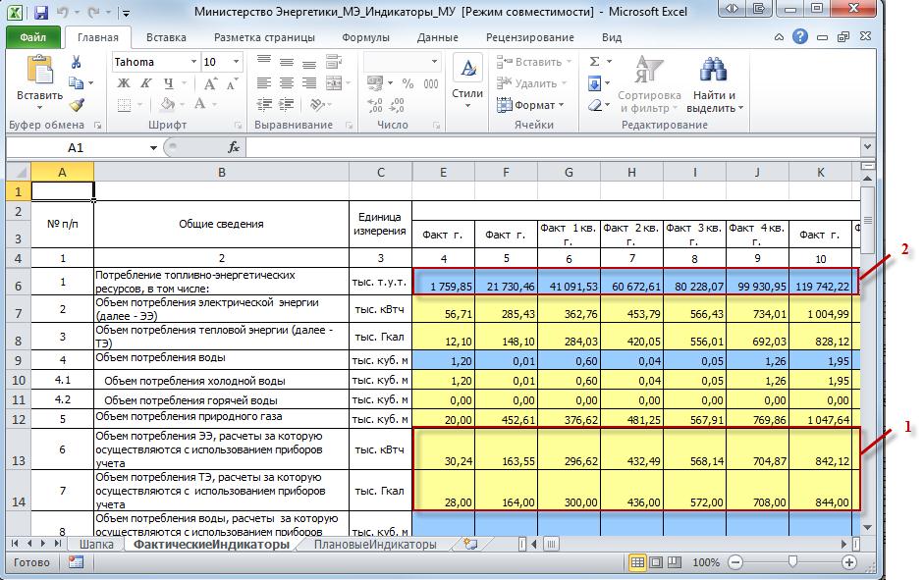The height and width of the screenshot is (580, 924).
Task: Click the insert function fx icon
Action: 234,147
